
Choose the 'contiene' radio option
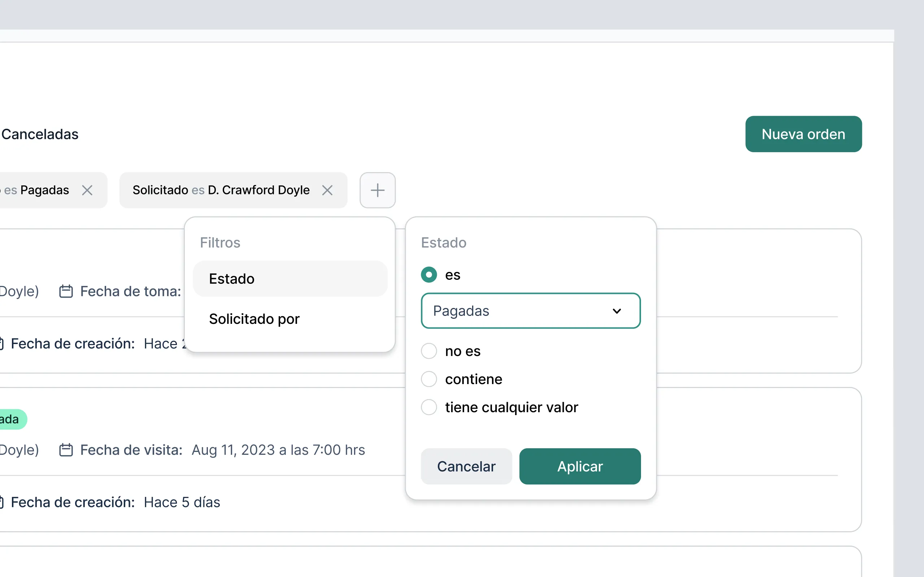pyautogui.click(x=429, y=379)
